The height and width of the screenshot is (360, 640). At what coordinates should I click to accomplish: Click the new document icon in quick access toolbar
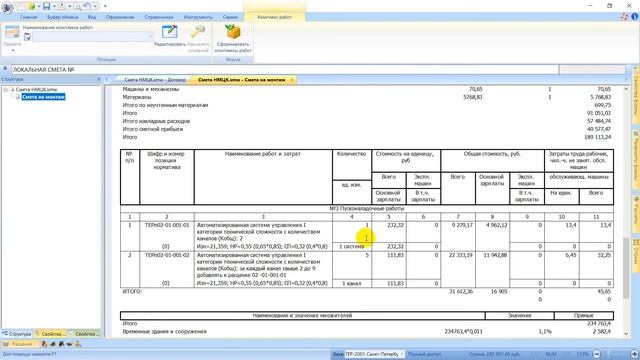tap(21, 6)
